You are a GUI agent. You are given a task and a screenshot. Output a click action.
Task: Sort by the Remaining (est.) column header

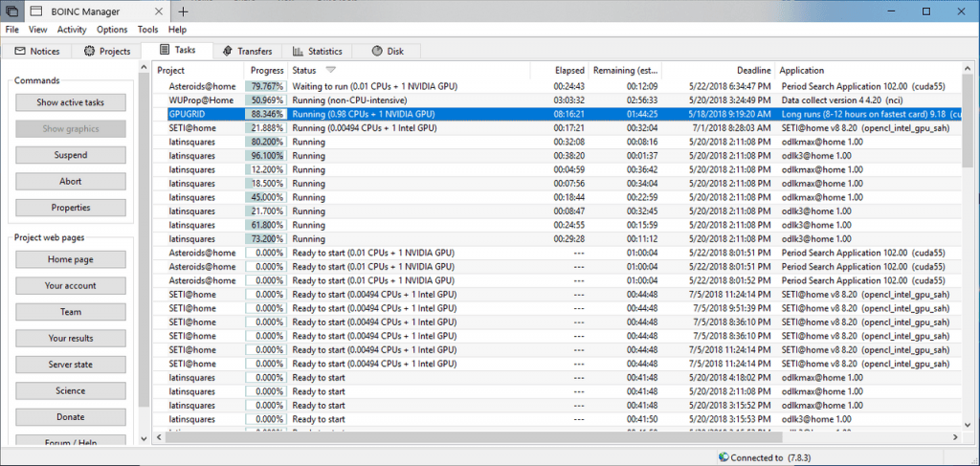625,71
